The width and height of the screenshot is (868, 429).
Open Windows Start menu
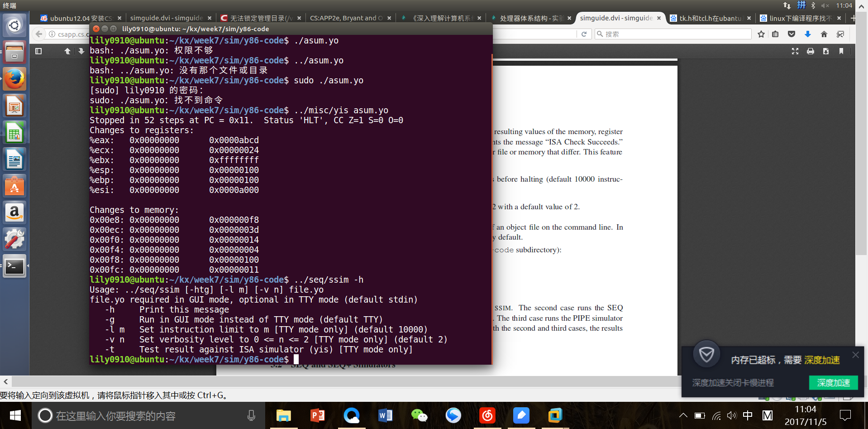click(x=15, y=415)
